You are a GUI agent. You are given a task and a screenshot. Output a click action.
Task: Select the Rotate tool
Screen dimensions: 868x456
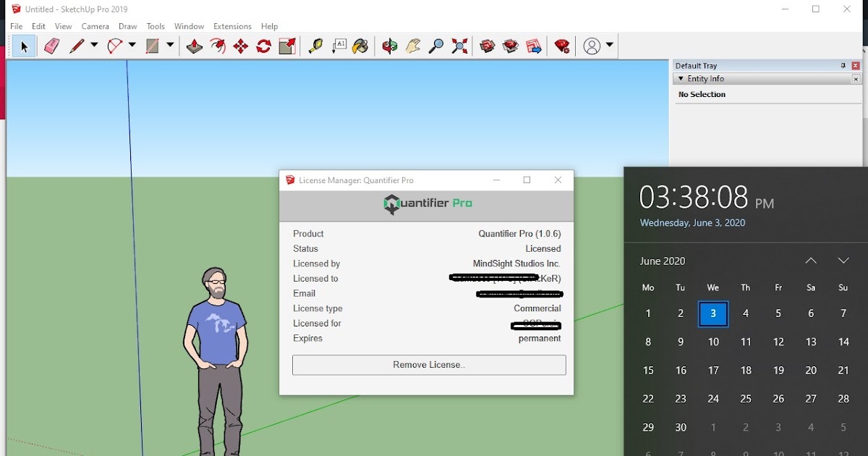click(264, 46)
